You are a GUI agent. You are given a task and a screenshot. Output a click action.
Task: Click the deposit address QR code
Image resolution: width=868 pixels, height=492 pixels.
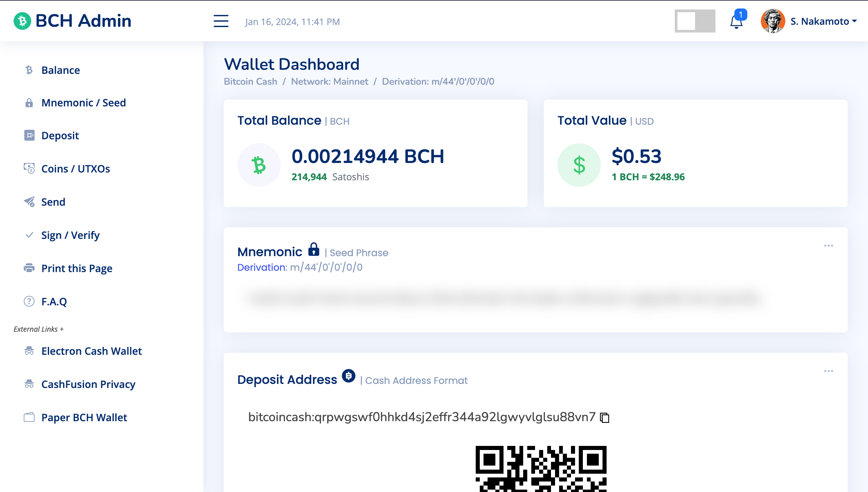[541, 469]
